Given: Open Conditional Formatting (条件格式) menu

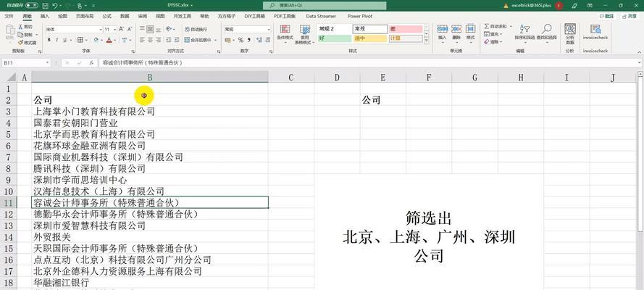Looking at the screenshot, I should coord(285,35).
